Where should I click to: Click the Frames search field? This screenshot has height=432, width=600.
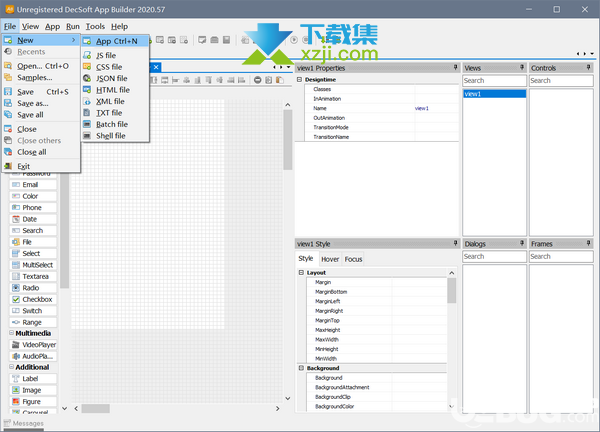coord(561,256)
